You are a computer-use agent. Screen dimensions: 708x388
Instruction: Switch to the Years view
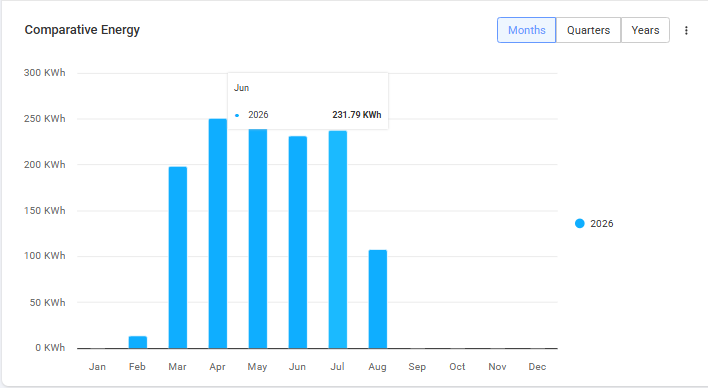[x=645, y=30]
